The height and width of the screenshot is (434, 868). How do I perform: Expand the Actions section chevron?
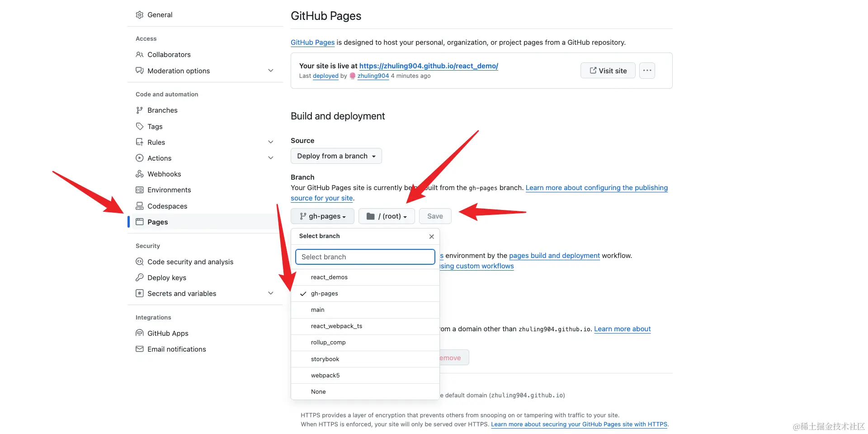coord(271,158)
